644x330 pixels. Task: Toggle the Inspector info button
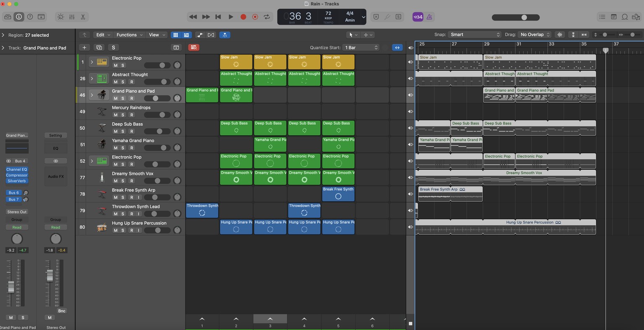pyautogui.click(x=19, y=17)
